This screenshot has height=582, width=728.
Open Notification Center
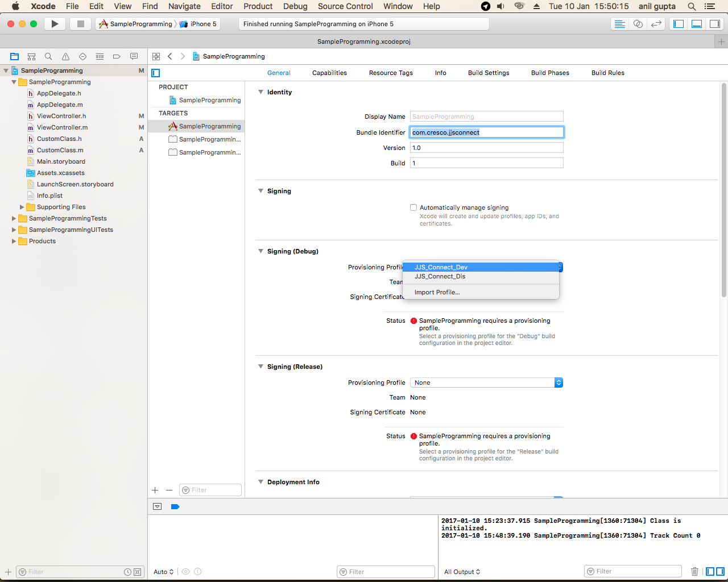[x=710, y=6]
